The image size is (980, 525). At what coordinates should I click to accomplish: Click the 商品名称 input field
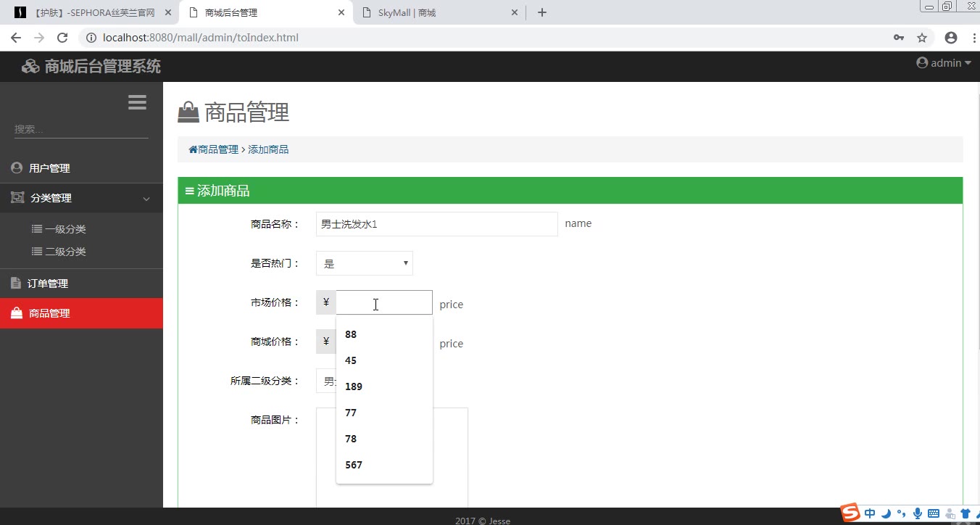437,224
